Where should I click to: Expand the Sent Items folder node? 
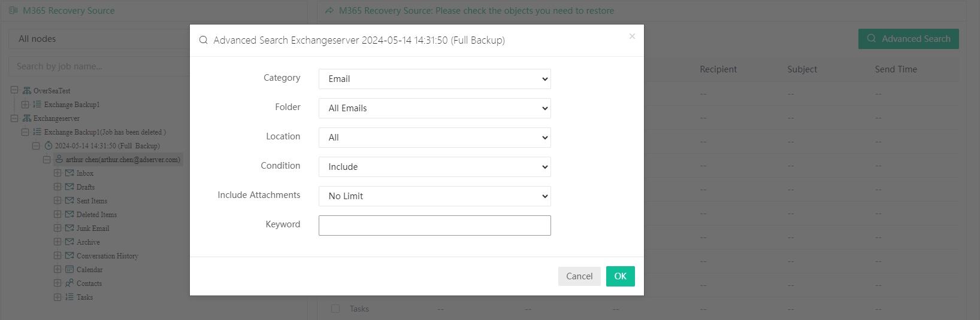58,201
